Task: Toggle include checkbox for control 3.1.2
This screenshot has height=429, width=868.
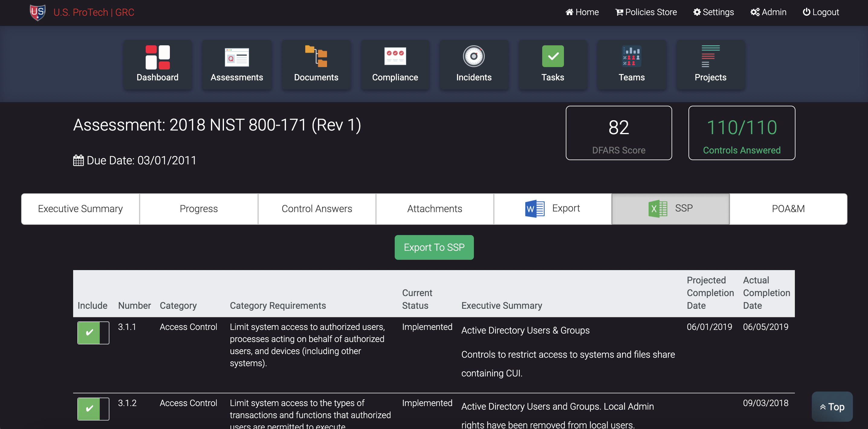Action: pyautogui.click(x=93, y=409)
